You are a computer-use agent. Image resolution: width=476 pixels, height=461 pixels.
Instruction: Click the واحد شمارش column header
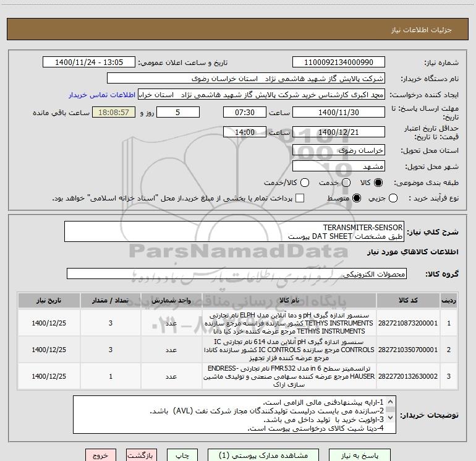tap(171, 300)
